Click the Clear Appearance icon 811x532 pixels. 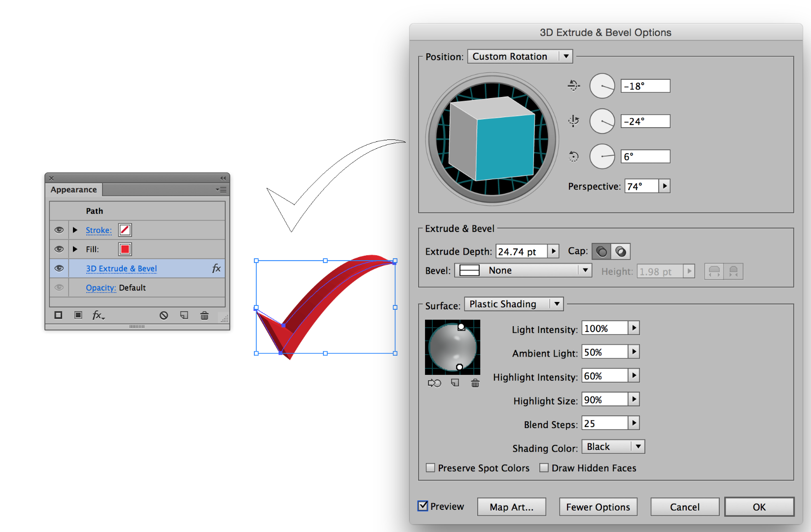pos(163,315)
